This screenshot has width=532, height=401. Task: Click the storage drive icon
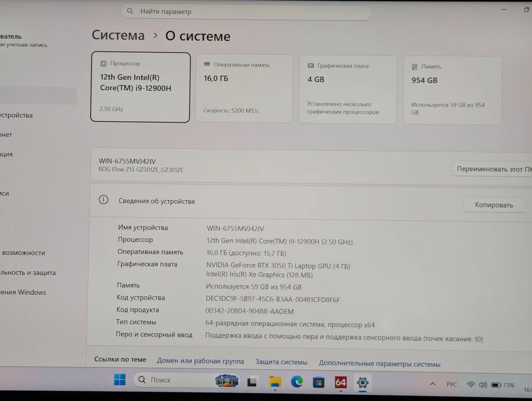click(414, 67)
